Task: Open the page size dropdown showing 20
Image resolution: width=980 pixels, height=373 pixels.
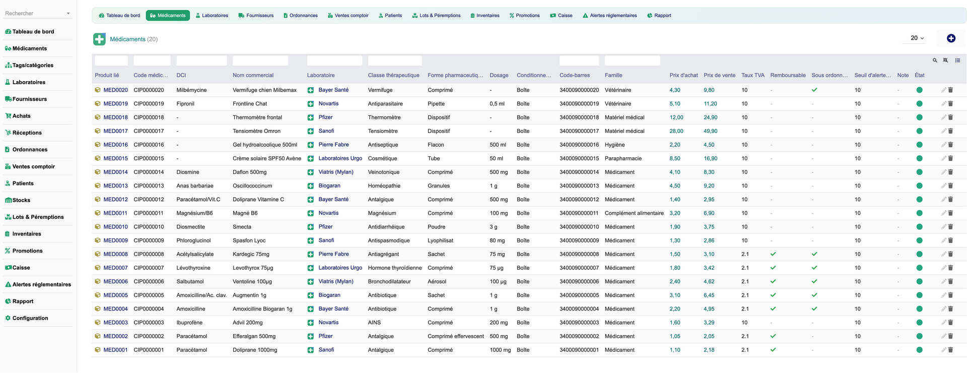Action: pos(917,38)
